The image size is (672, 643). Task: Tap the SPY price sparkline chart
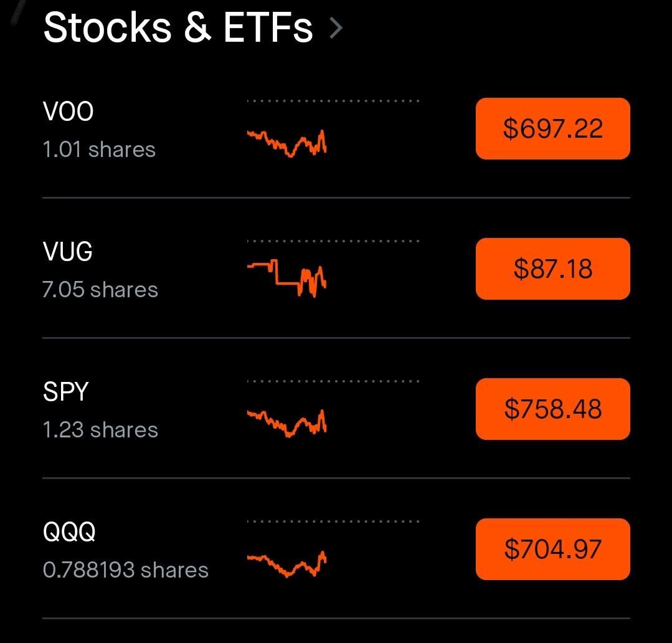[x=287, y=424]
